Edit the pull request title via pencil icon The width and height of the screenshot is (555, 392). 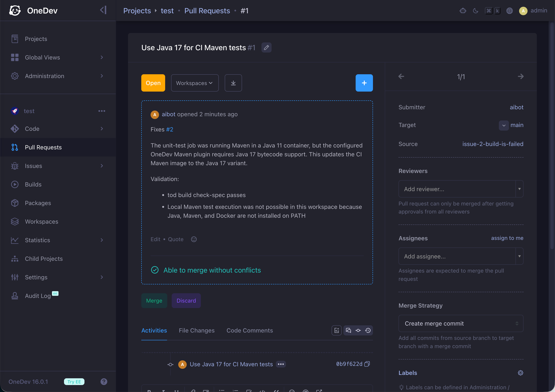[x=266, y=48]
